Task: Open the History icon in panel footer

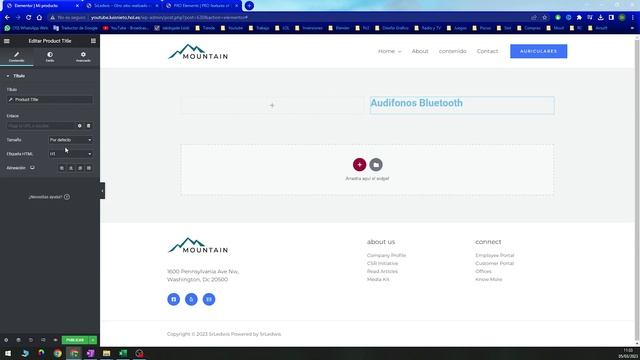Action: 31,340
